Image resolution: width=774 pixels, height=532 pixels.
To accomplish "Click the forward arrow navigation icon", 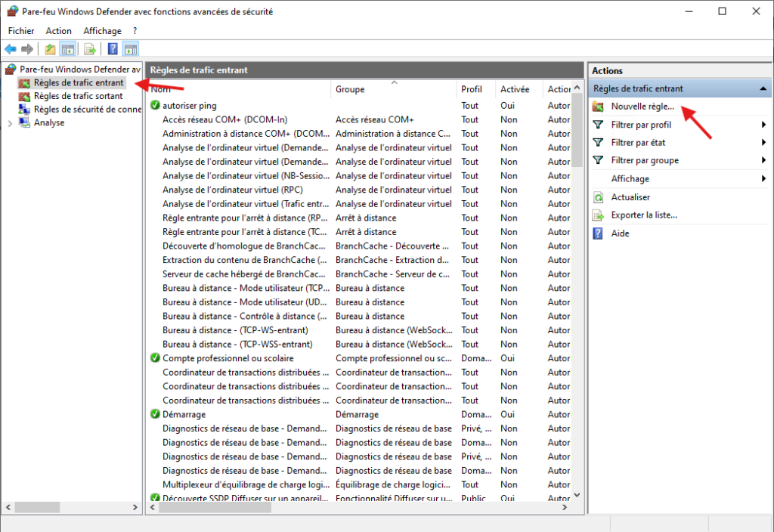I will [27, 48].
